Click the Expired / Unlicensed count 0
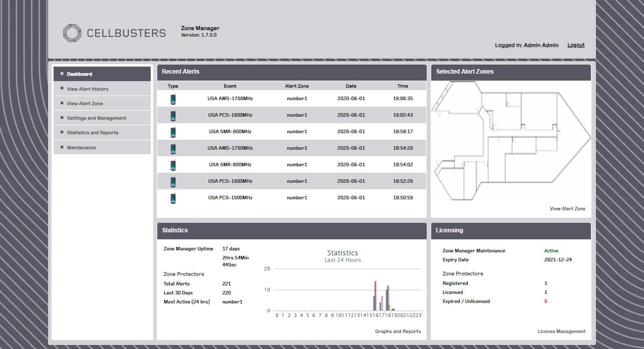The width and height of the screenshot is (644, 349). pos(546,301)
